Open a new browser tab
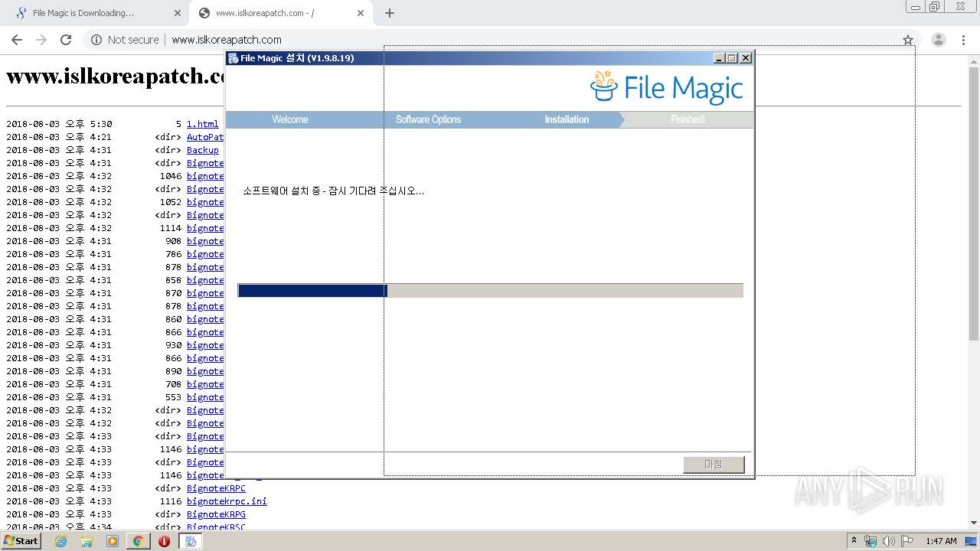 [389, 13]
